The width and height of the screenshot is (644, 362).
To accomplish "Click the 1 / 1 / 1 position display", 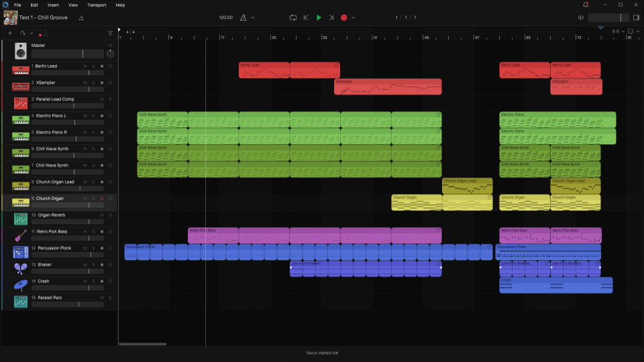I will (x=406, y=17).
